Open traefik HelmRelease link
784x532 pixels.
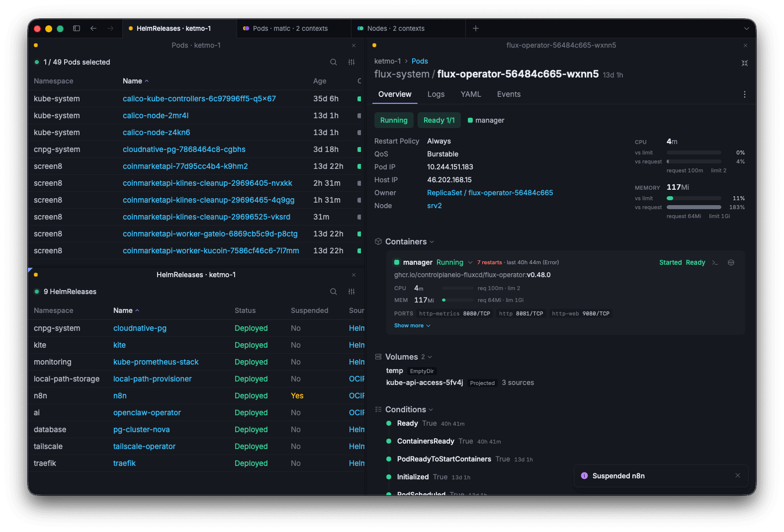point(124,463)
